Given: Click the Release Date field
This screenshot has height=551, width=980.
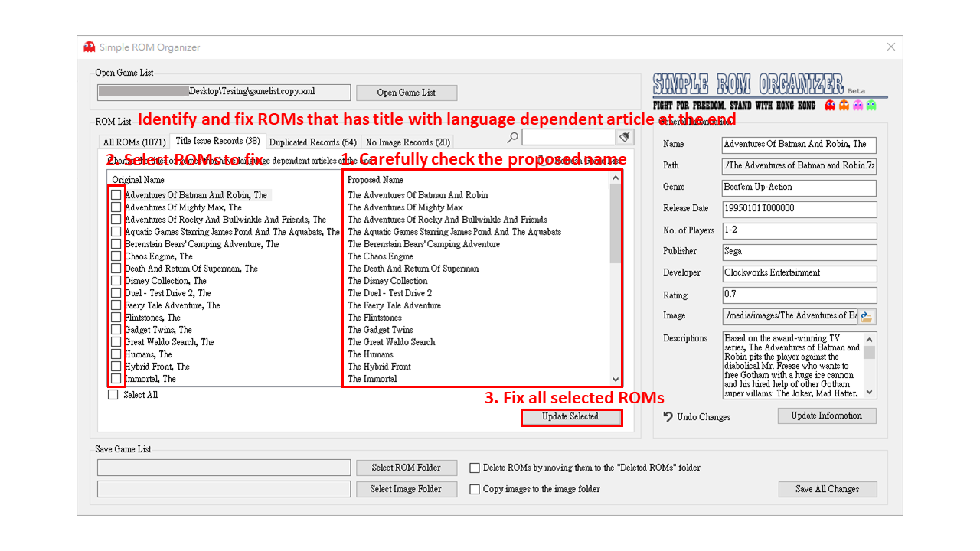Looking at the screenshot, I should (799, 208).
